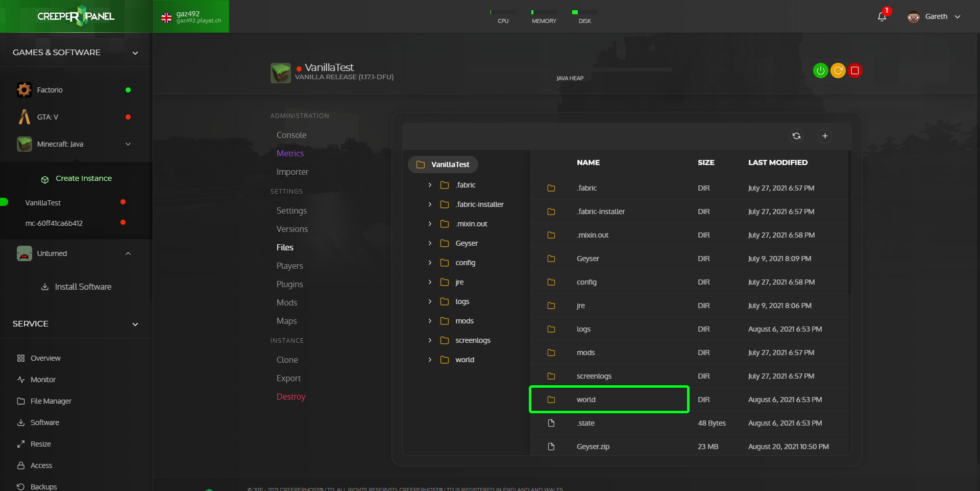
Task: Collapse the Minecraft: Java instance list
Action: 128,144
